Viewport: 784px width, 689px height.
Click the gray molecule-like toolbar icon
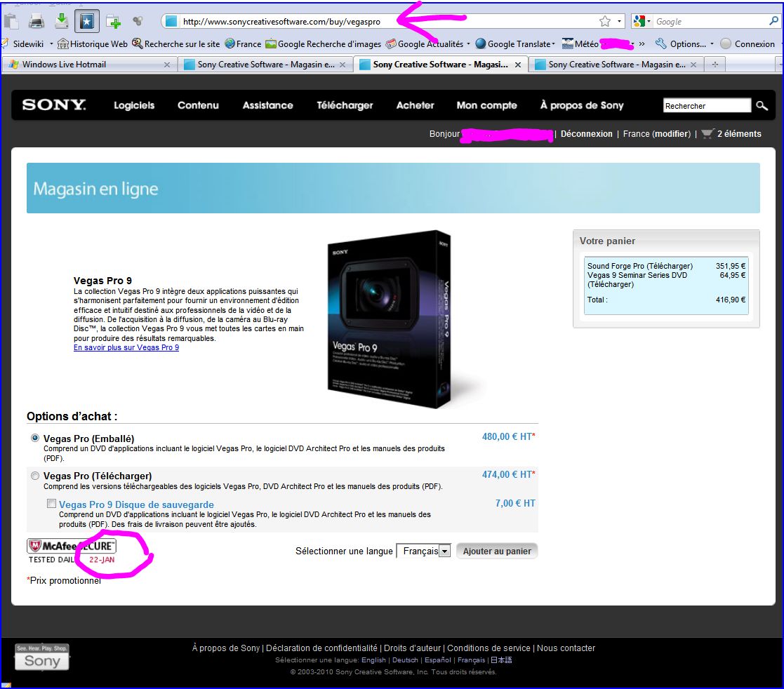138,20
